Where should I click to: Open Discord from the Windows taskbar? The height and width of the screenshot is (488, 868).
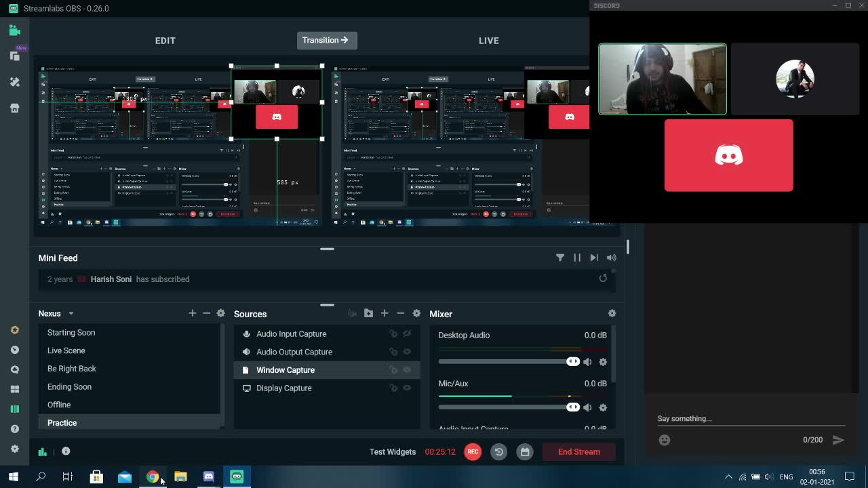coord(209,476)
